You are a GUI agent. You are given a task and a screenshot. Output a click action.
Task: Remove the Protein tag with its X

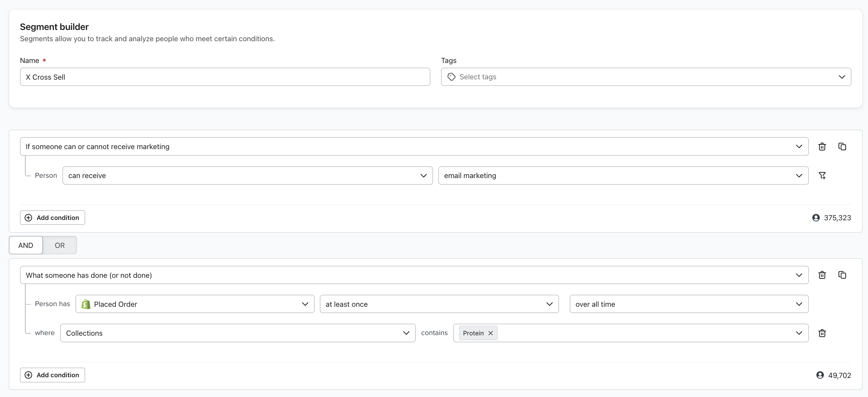pyautogui.click(x=490, y=333)
